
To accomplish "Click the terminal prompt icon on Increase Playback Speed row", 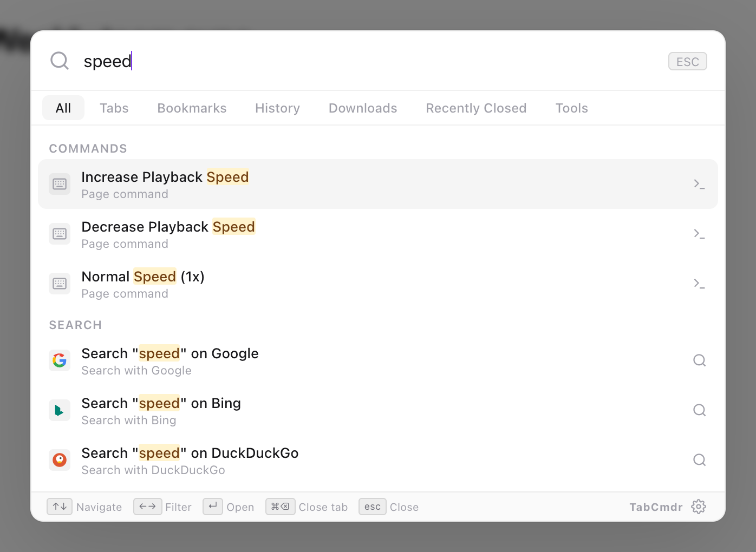I will [x=699, y=184].
